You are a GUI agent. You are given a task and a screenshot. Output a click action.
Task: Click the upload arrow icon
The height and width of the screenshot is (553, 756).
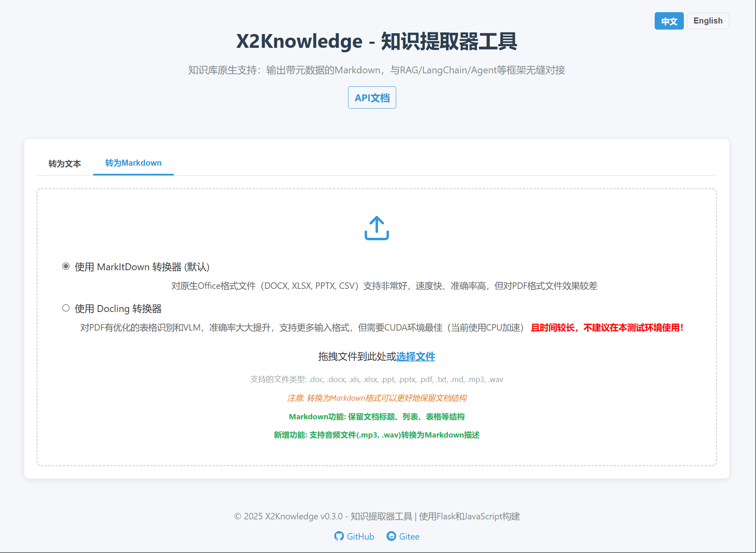(377, 228)
